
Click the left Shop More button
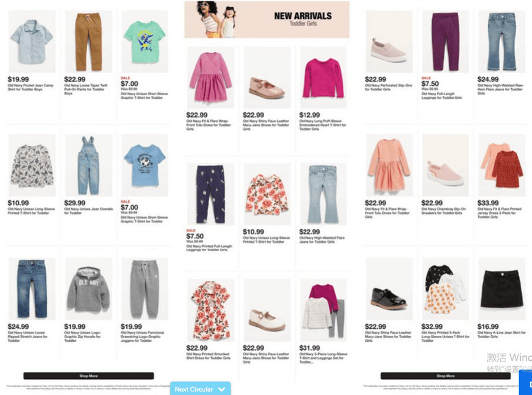tap(89, 375)
